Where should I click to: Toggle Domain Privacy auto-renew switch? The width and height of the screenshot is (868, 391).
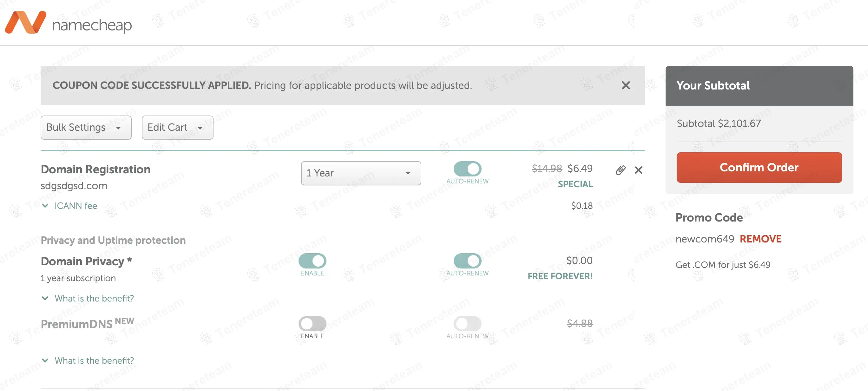(467, 261)
